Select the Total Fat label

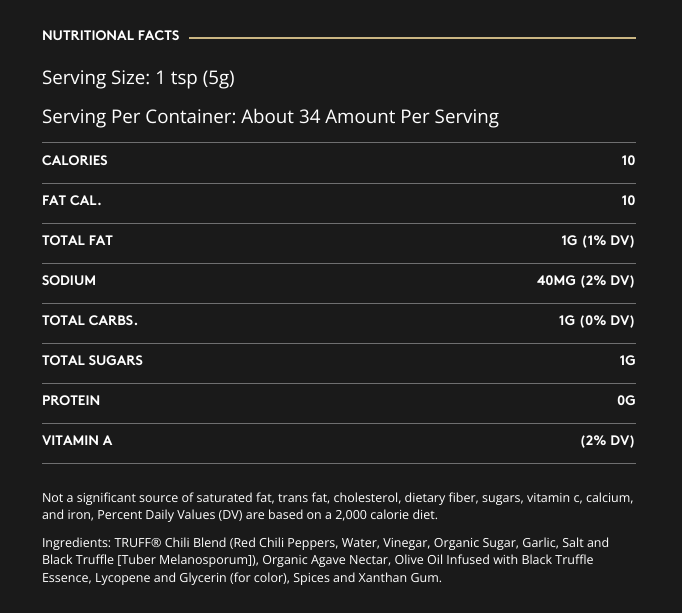[x=77, y=241]
